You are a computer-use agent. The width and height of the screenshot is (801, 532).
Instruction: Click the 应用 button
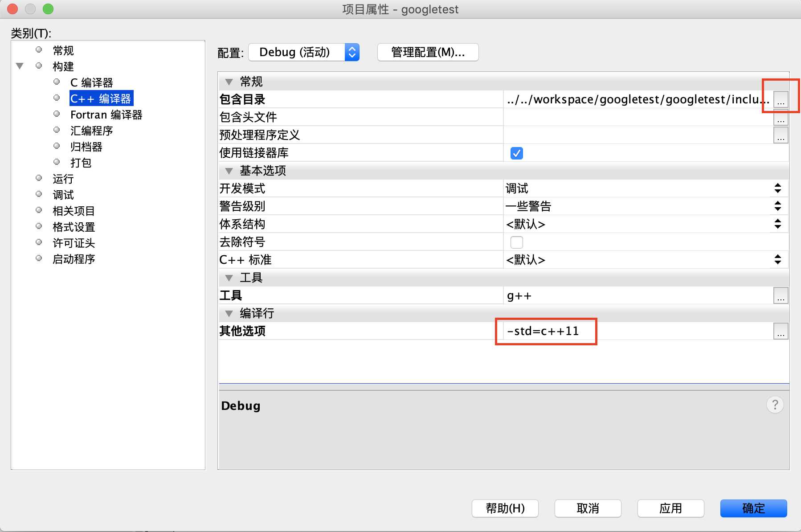(x=671, y=508)
